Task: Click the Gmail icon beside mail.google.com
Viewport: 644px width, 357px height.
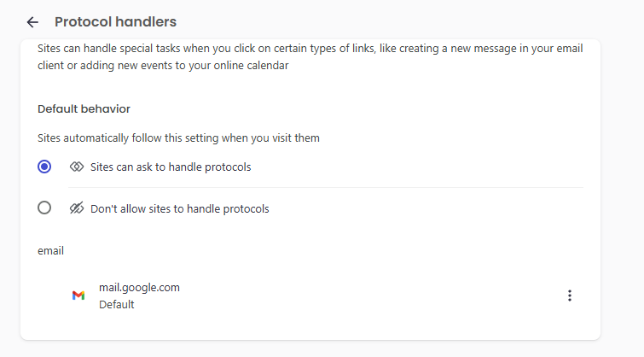Action: 78,296
